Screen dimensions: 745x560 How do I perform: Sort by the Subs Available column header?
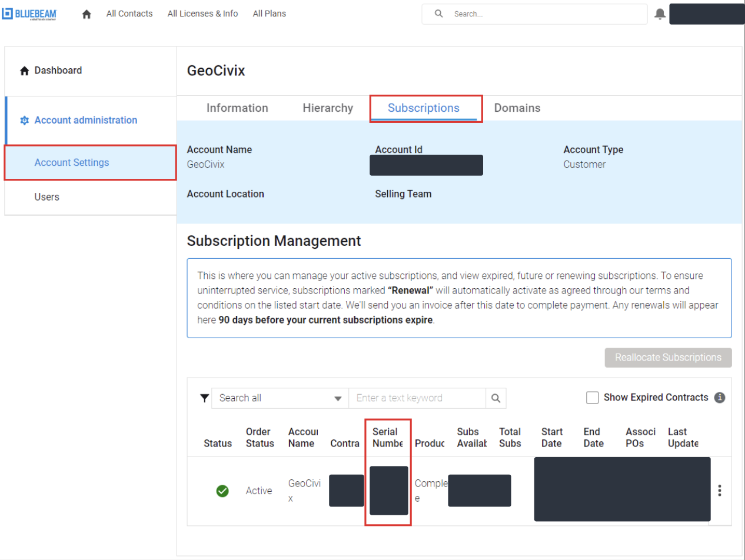pos(472,438)
